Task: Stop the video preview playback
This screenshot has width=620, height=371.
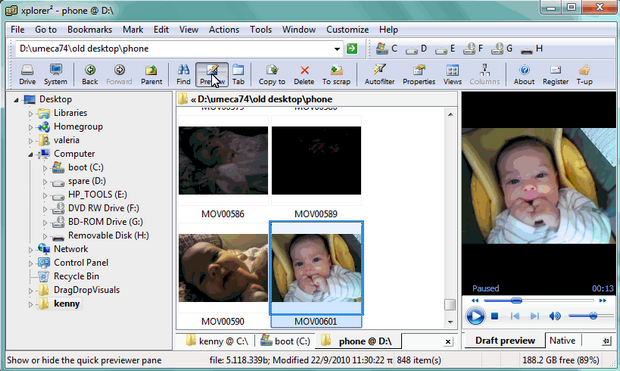Action: pos(494,316)
